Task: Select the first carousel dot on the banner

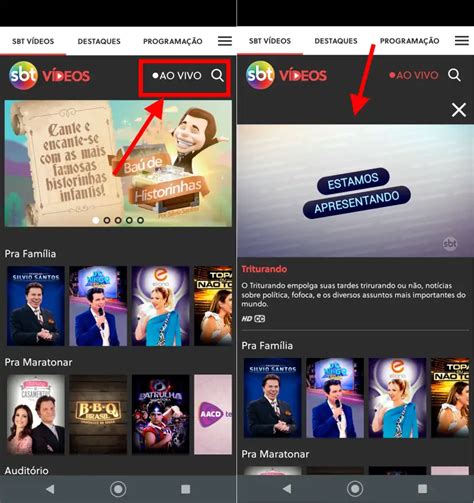Action: pyautogui.click(x=96, y=220)
